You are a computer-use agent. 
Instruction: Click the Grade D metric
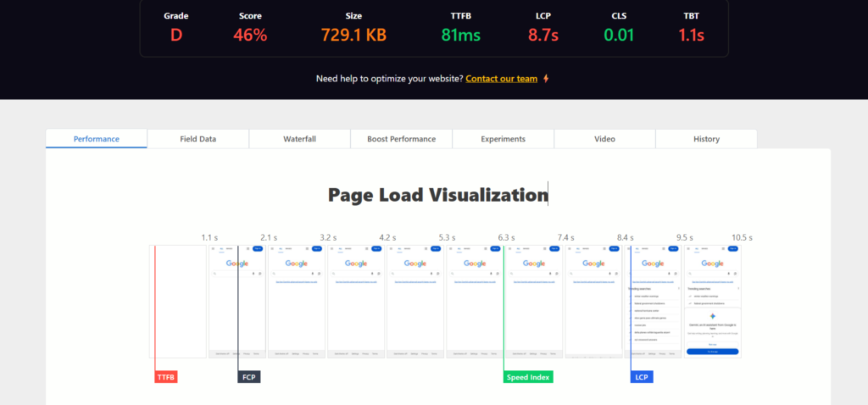pyautogui.click(x=176, y=35)
